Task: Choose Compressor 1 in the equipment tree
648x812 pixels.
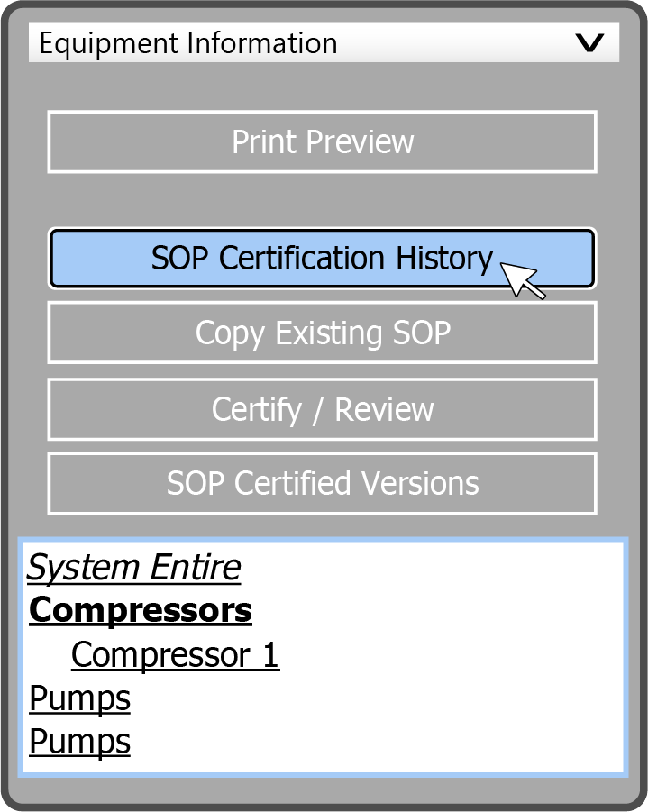Action: coord(175,655)
